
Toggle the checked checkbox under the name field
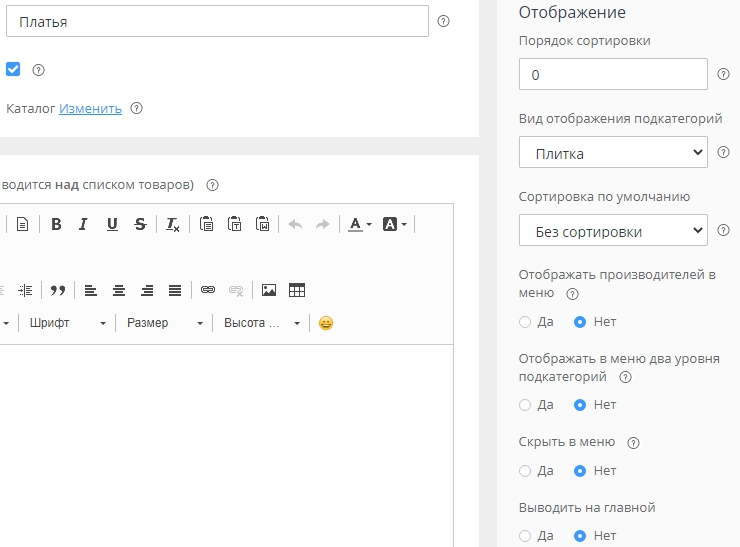pos(13,70)
